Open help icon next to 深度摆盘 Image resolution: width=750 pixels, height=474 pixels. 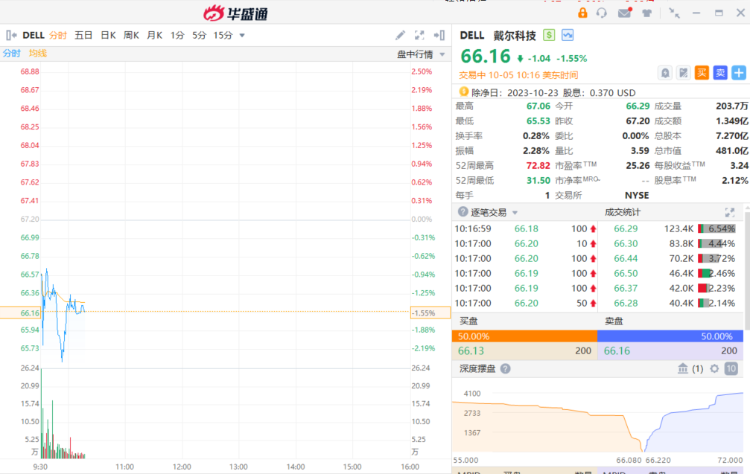point(505,369)
